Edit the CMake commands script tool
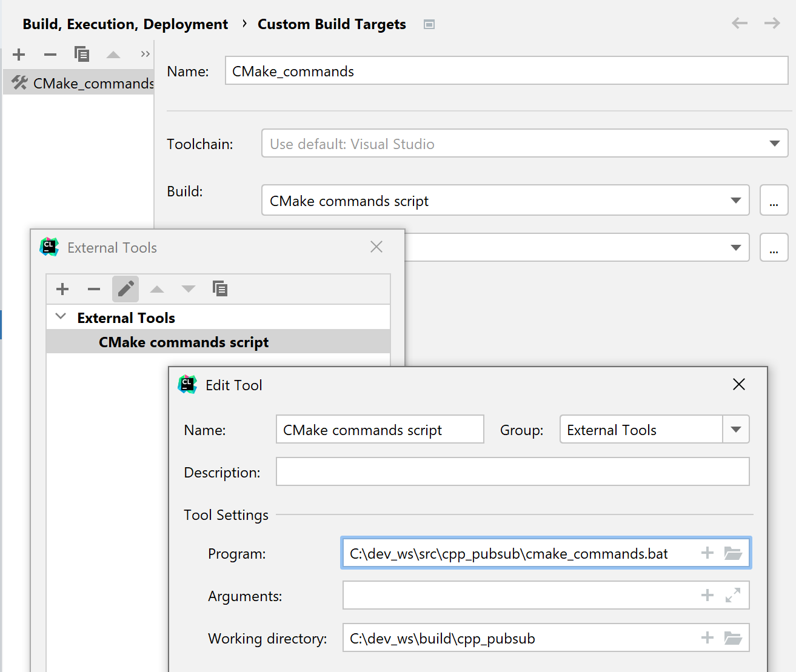The image size is (796, 672). 125,289
